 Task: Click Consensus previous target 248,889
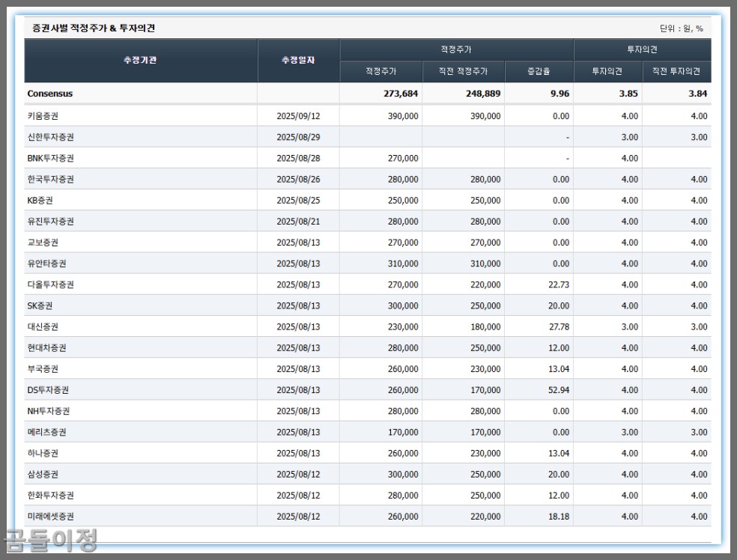483,94
